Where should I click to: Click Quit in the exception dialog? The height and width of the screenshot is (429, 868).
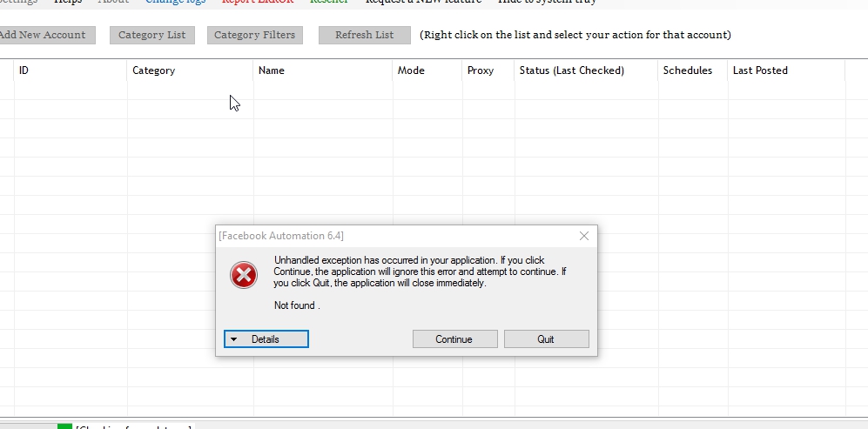coord(547,339)
